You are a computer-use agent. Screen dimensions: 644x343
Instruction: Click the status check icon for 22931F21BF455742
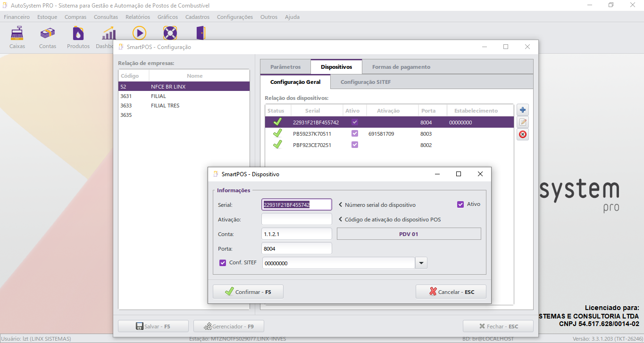point(277,122)
